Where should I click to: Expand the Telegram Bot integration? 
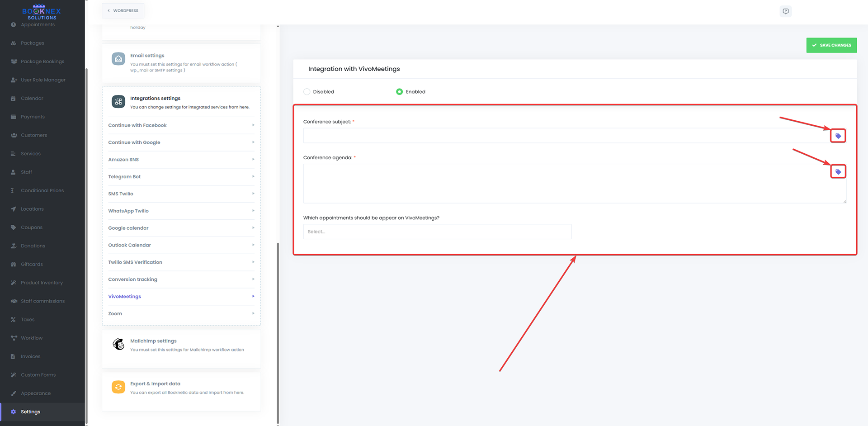tap(124, 176)
